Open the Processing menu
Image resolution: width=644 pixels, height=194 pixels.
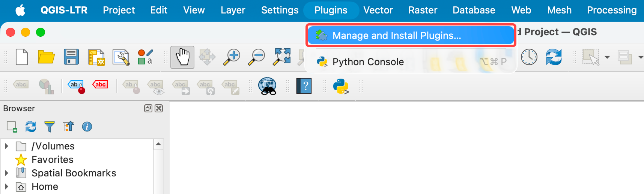[x=612, y=10]
